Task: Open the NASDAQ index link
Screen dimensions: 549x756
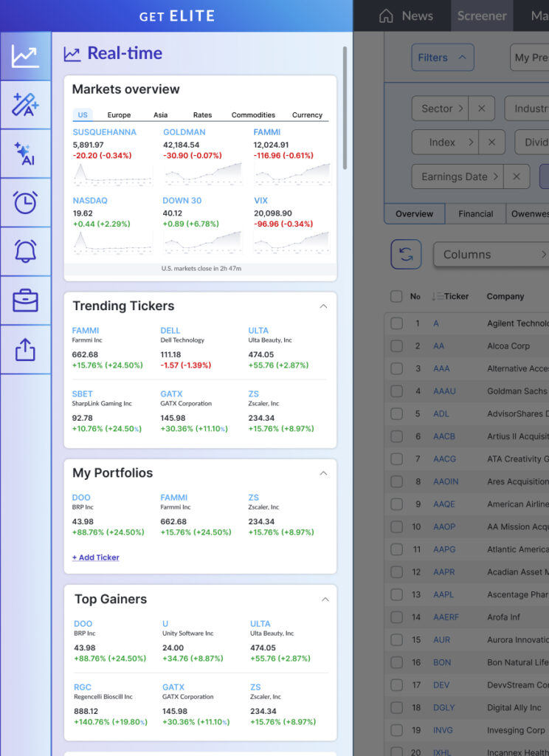Action: tap(90, 201)
